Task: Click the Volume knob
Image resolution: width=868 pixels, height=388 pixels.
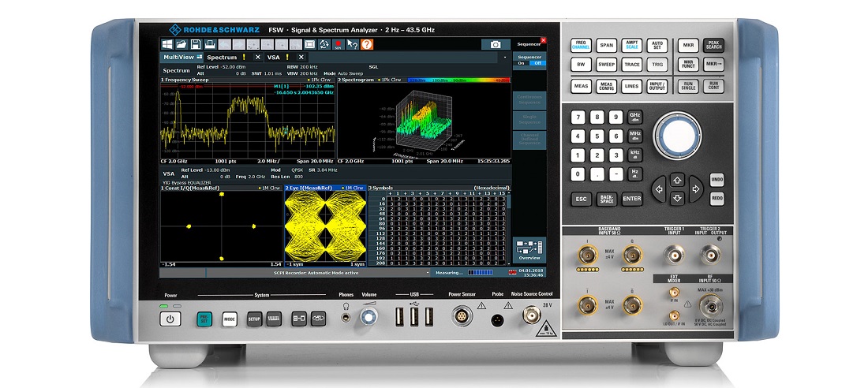Action: [x=368, y=318]
